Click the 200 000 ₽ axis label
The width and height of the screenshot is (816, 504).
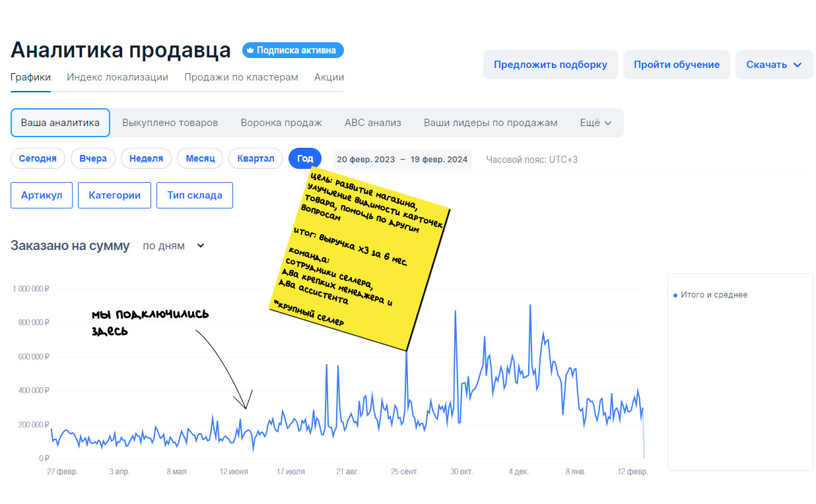34,424
